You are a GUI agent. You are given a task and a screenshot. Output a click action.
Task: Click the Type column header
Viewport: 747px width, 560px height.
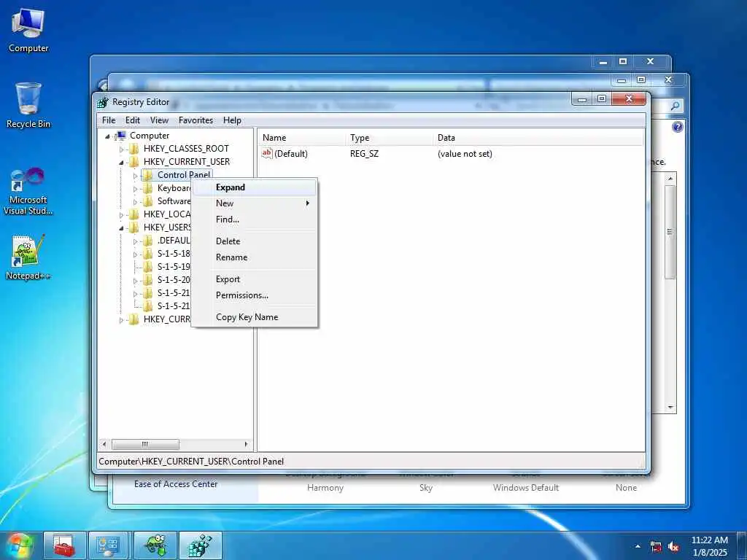tap(390, 138)
